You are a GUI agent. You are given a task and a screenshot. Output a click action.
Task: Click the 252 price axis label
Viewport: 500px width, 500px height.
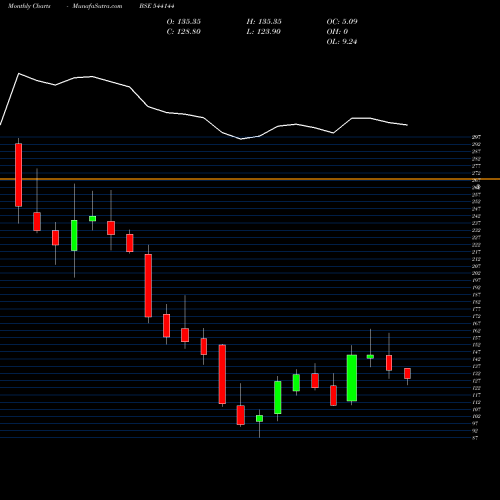[x=476, y=202]
